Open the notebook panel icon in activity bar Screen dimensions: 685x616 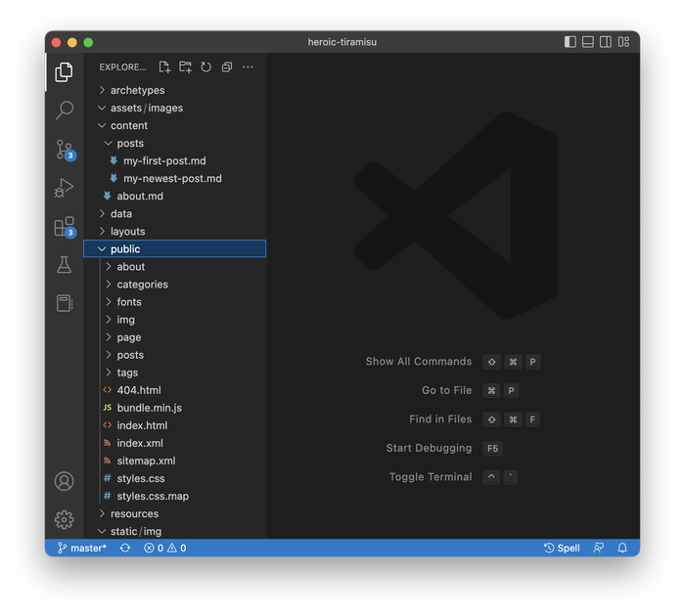(x=65, y=303)
